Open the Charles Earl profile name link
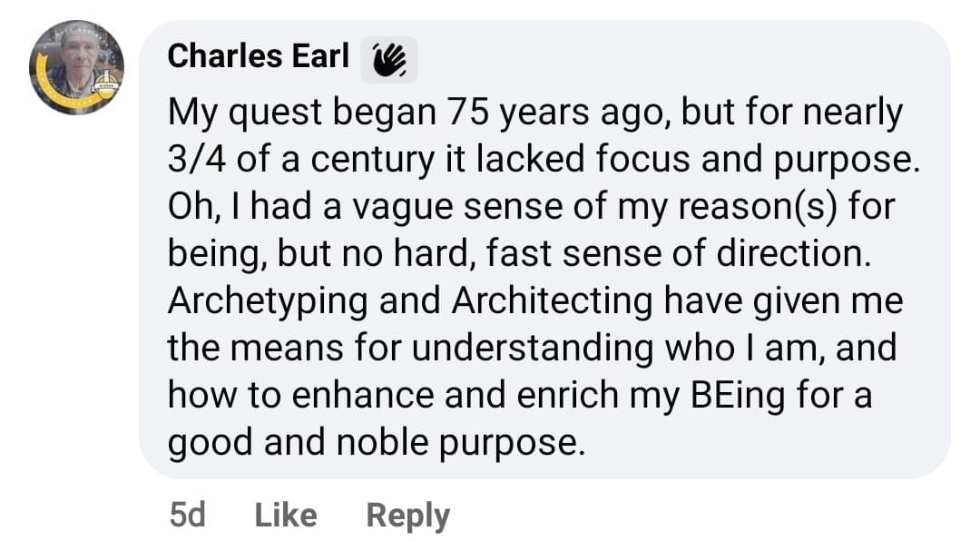The image size is (980, 541). [259, 56]
